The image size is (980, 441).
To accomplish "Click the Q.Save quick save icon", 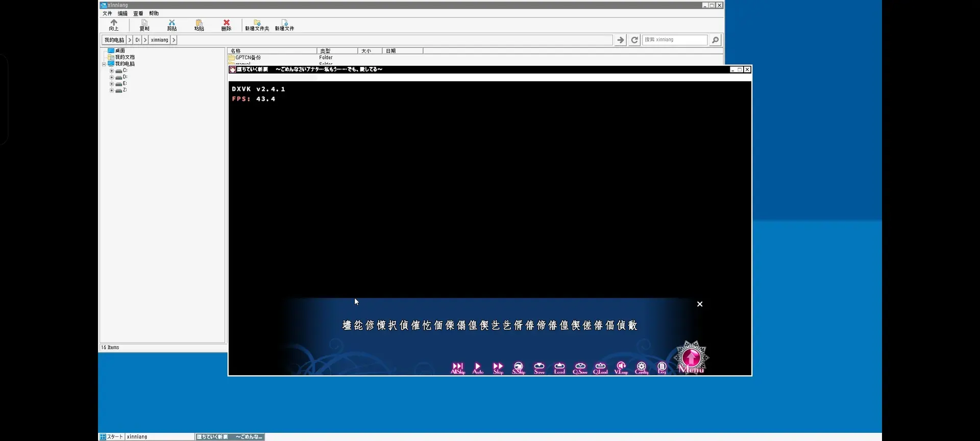I will point(580,368).
